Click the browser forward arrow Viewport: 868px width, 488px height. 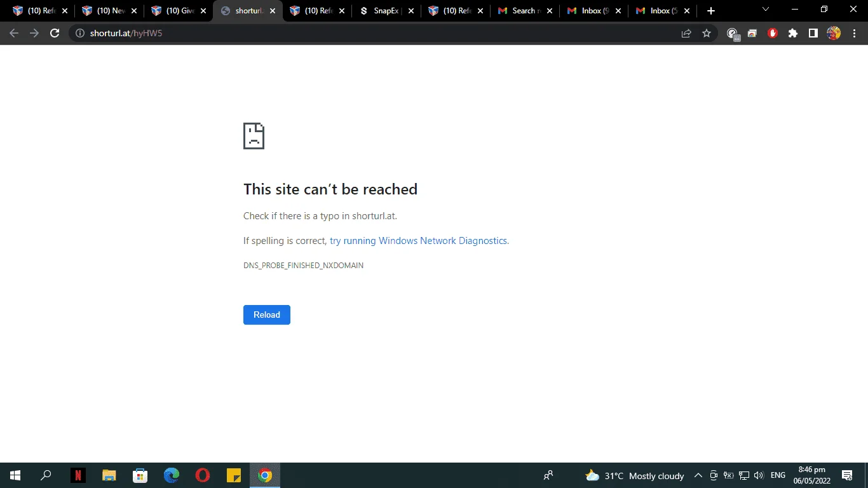[34, 33]
